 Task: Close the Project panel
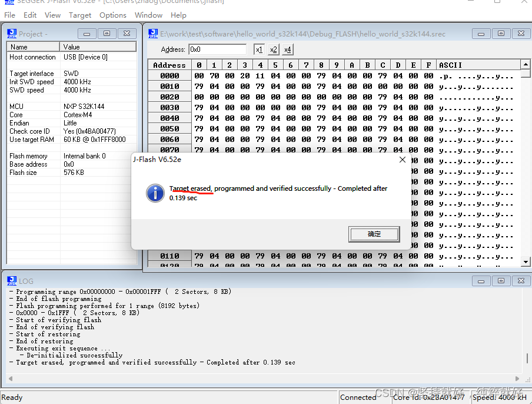[x=127, y=34]
